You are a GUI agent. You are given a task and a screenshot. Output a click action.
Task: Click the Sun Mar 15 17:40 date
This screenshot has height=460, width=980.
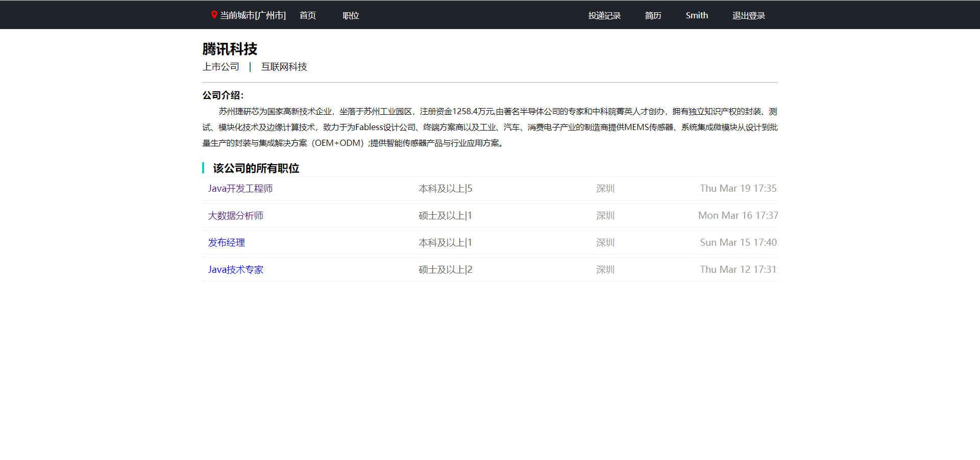739,243
